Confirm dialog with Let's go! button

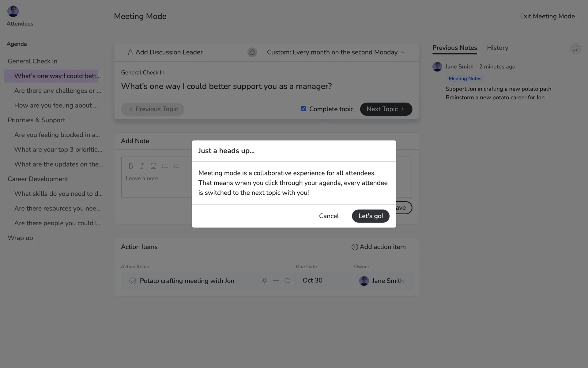pyautogui.click(x=370, y=216)
